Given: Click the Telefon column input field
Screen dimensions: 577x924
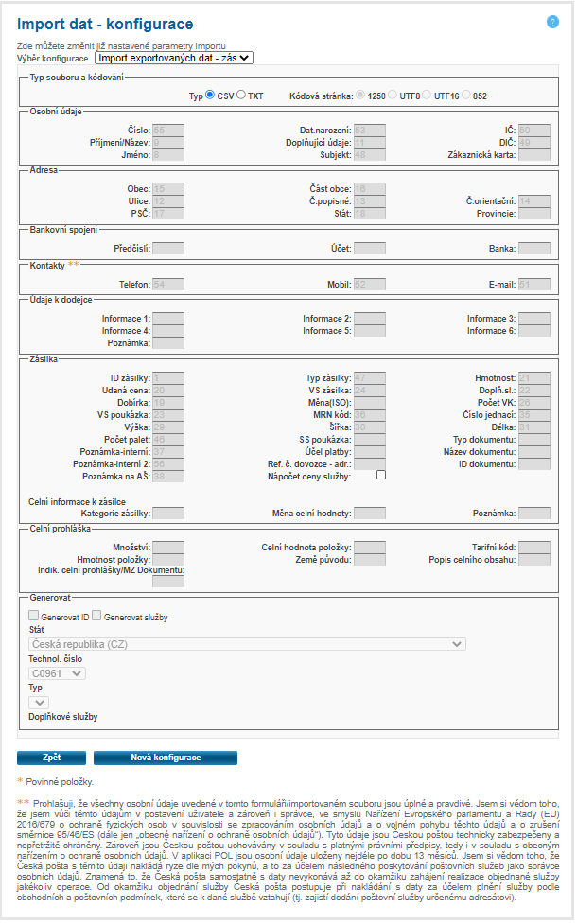Looking at the screenshot, I should pos(168,284).
